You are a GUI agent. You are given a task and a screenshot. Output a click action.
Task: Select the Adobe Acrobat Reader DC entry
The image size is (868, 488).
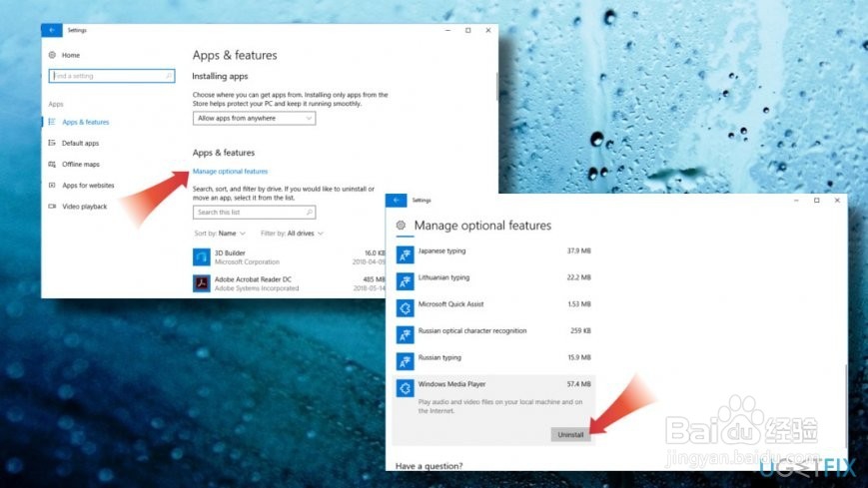[x=289, y=283]
